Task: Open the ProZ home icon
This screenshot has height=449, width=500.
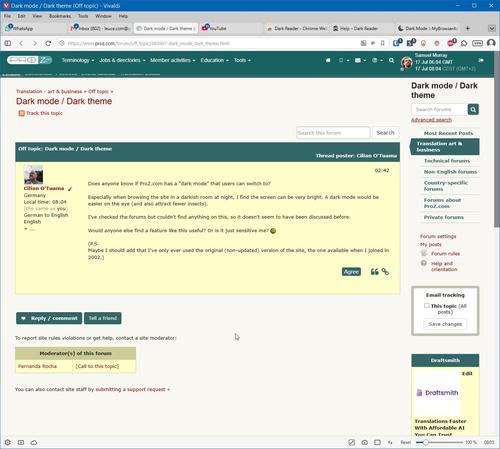Action: tap(328, 60)
